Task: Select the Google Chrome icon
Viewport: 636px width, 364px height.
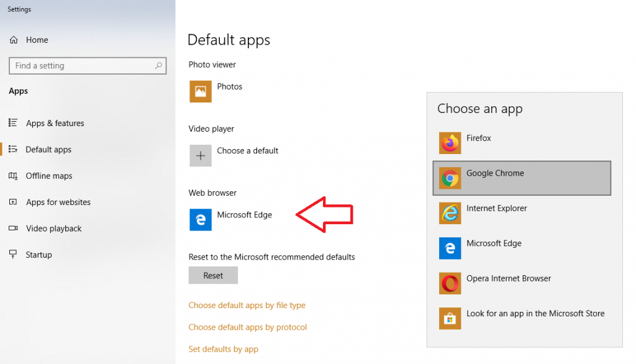Action: 450,178
